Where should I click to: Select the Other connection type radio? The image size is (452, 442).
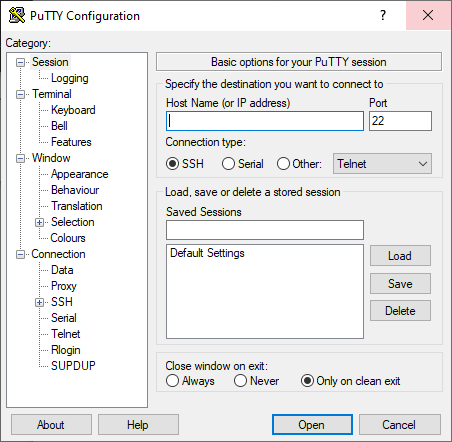283,164
